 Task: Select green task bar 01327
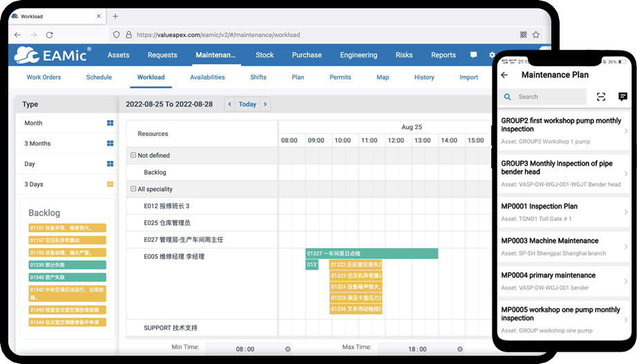(372, 253)
